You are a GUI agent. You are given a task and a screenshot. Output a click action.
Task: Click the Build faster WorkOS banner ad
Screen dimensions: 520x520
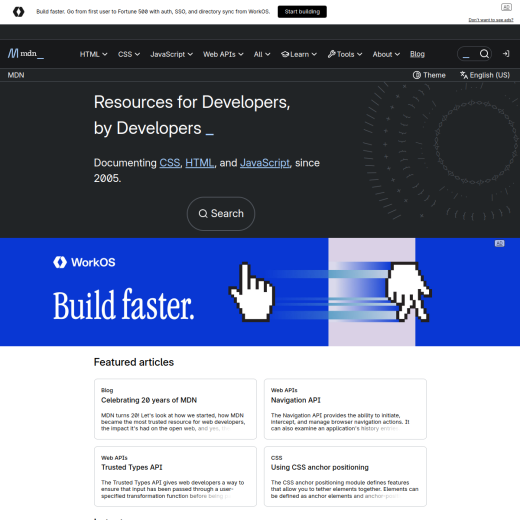point(260,292)
